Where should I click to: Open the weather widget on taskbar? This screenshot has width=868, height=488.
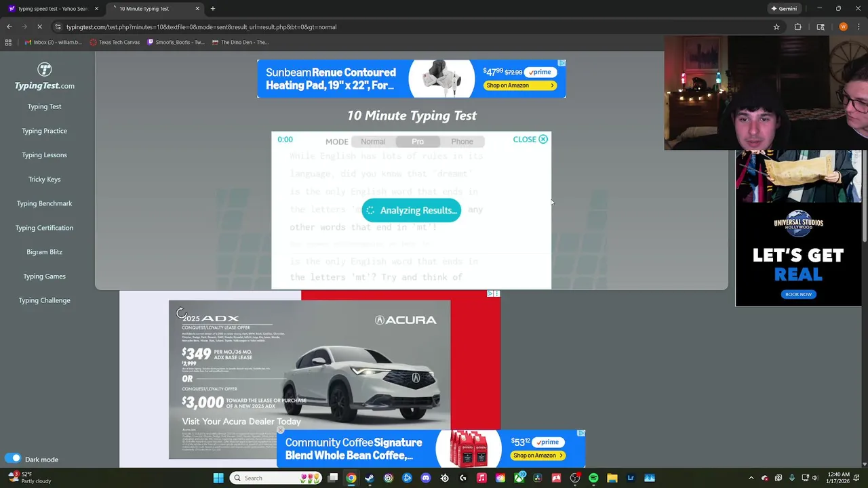click(28, 478)
